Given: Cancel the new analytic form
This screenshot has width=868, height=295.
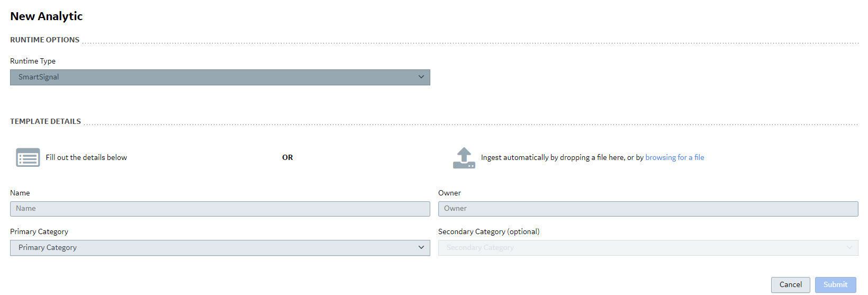Looking at the screenshot, I should pyautogui.click(x=791, y=285).
